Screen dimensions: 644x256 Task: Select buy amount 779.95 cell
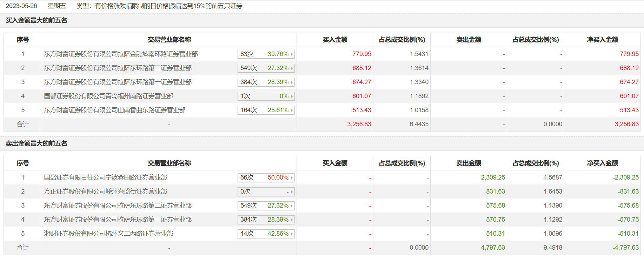(361, 54)
